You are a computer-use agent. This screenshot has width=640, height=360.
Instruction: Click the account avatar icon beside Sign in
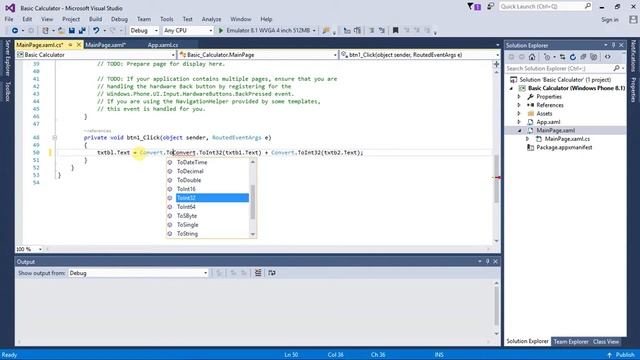pyautogui.click(x=633, y=20)
